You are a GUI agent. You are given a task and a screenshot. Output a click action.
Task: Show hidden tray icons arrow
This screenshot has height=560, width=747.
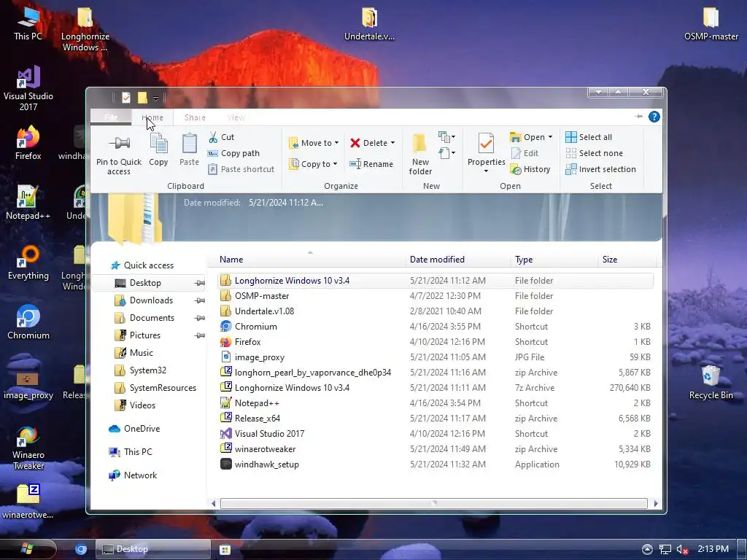coord(647,550)
